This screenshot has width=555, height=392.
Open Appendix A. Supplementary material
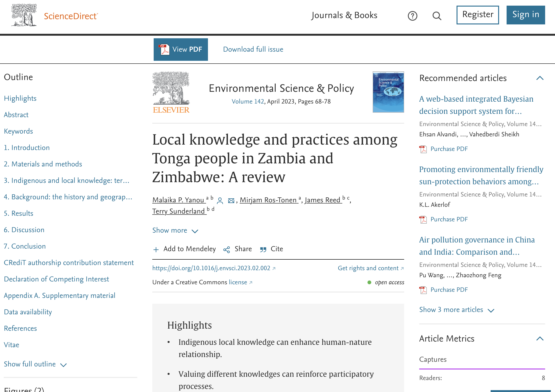[60, 295]
